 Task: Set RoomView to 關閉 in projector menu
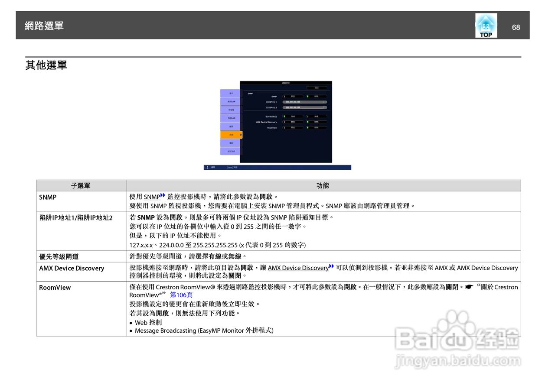click(x=317, y=128)
